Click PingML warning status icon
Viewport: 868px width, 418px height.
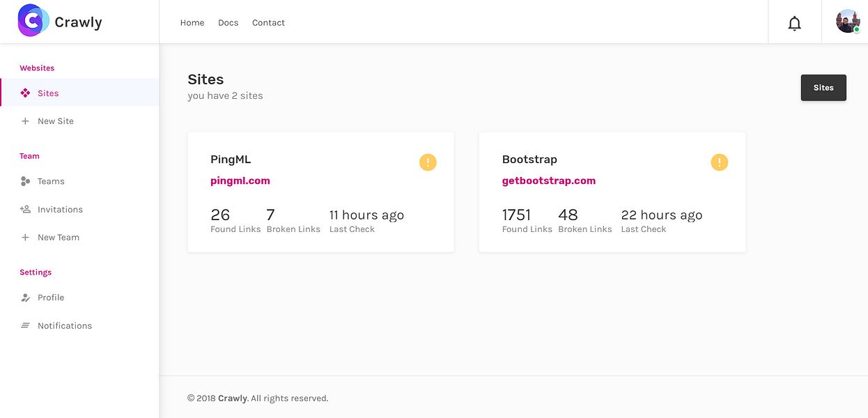pyautogui.click(x=428, y=162)
